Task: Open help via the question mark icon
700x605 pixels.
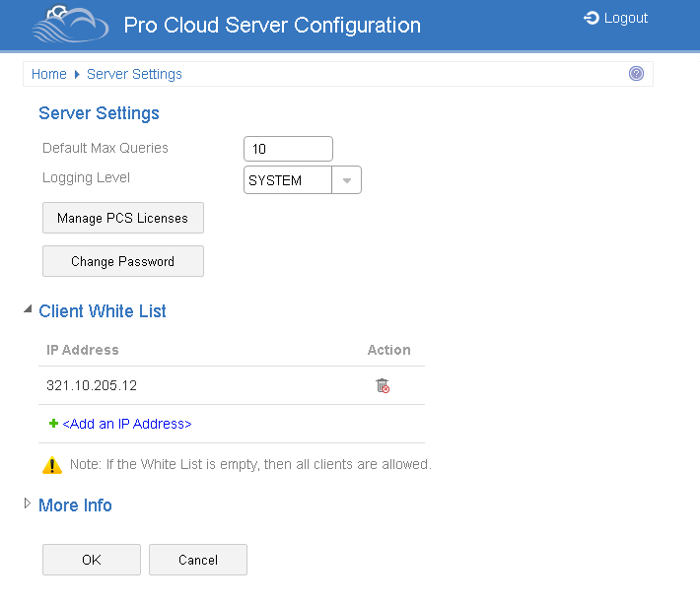Action: pos(636,73)
